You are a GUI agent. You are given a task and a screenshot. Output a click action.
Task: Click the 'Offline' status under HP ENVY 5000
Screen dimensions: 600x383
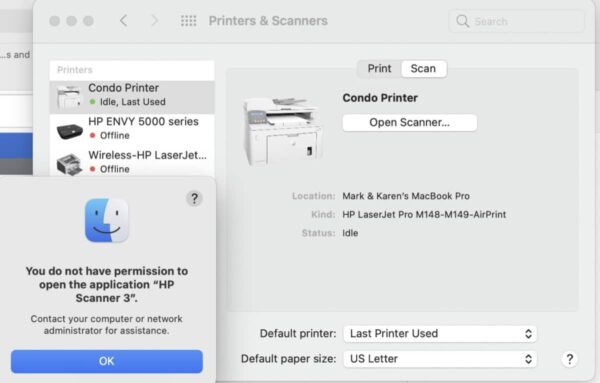tap(114, 135)
